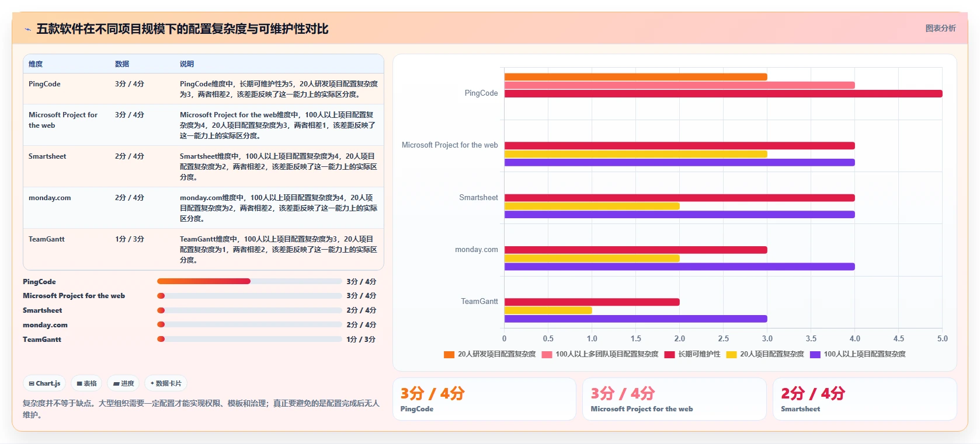Open the 图表分析 label in the header

click(940, 28)
